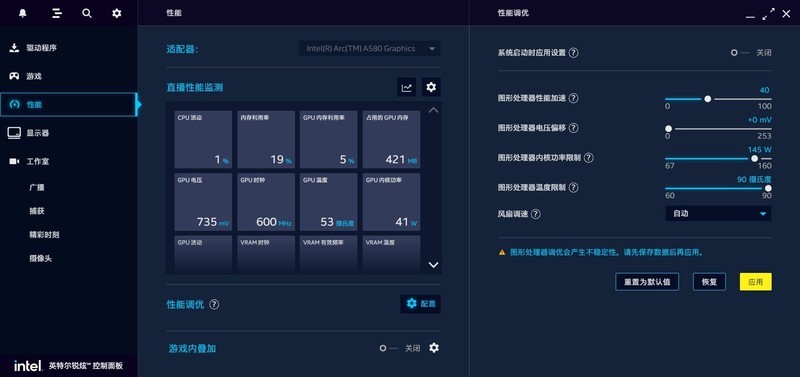800x377 pixels.
Task: Click the 恢复 restore button
Action: coord(709,282)
